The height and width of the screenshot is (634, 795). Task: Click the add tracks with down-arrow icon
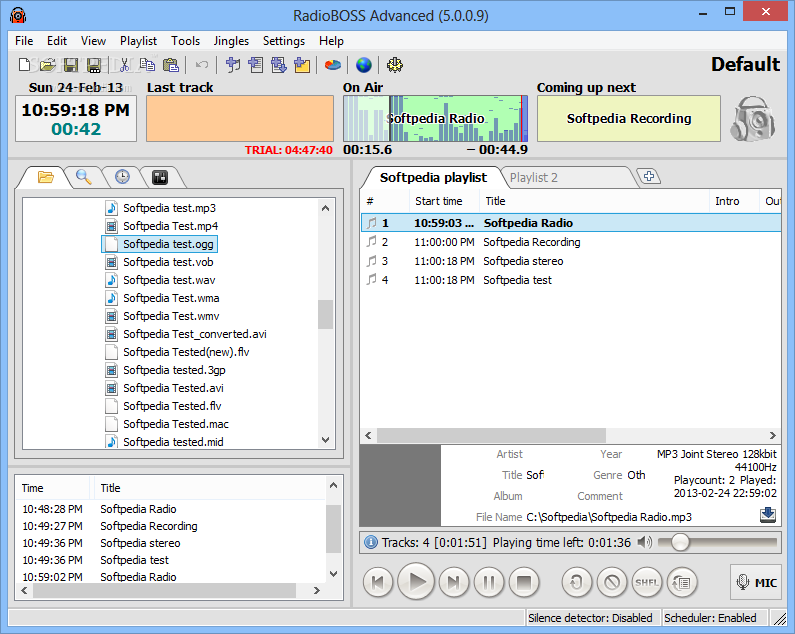pyautogui.click(x=279, y=65)
